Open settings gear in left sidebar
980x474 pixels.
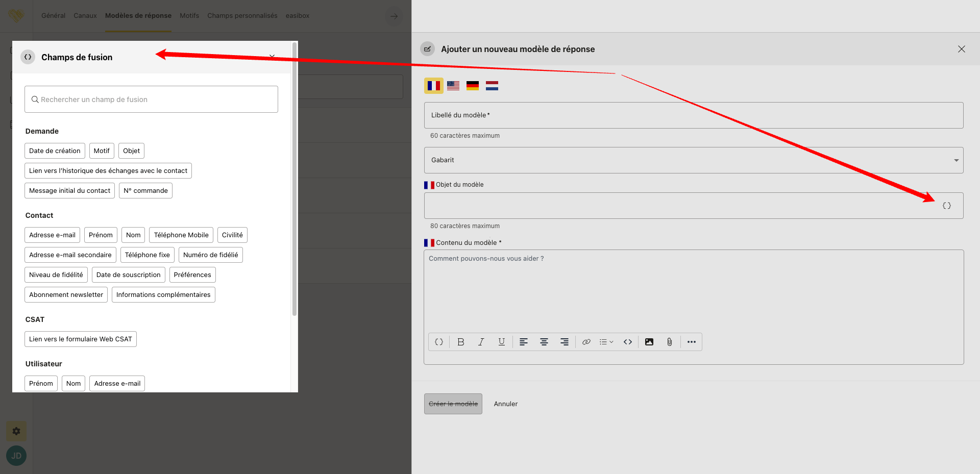(x=16, y=431)
